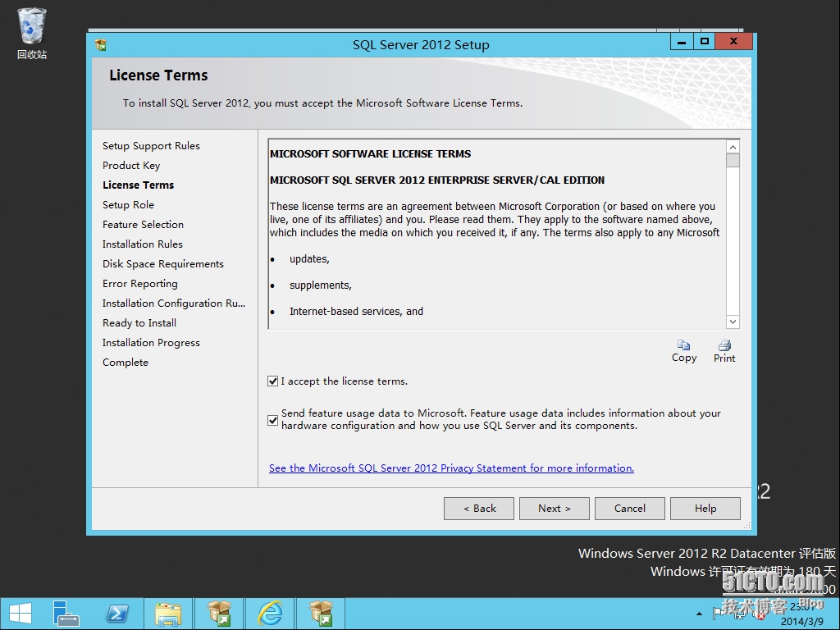This screenshot has width=840, height=630.
Task: Minimize the SQL Server 2012 Setup window
Action: pos(682,42)
